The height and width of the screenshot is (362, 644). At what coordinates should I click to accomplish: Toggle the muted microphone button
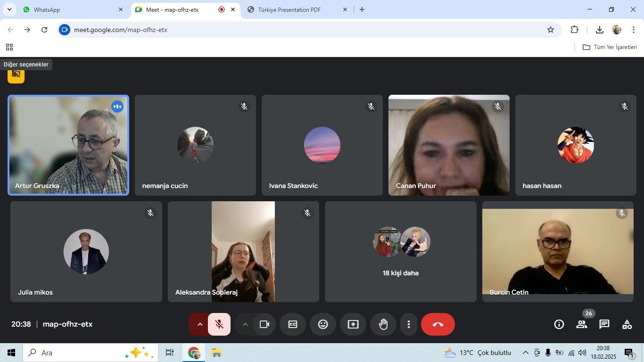click(x=219, y=324)
